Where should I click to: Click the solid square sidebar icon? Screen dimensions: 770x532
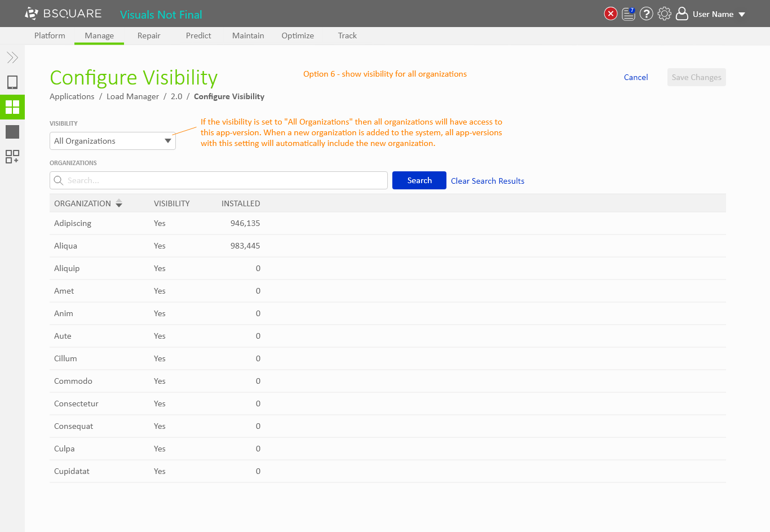click(x=12, y=132)
